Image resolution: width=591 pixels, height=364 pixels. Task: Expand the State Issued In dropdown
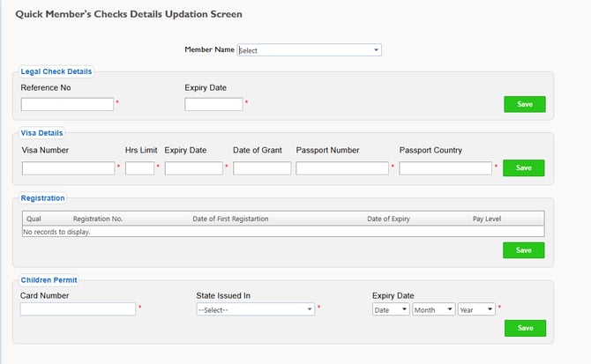(256, 309)
